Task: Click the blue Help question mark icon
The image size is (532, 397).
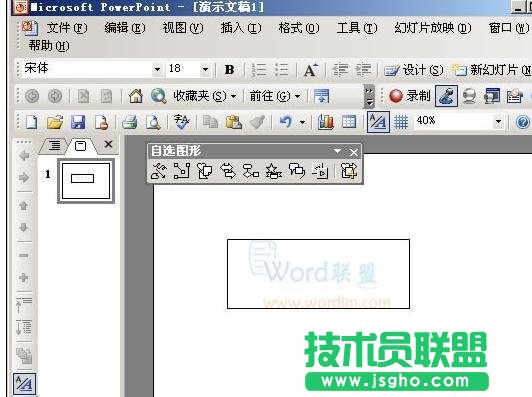Action: 523,122
